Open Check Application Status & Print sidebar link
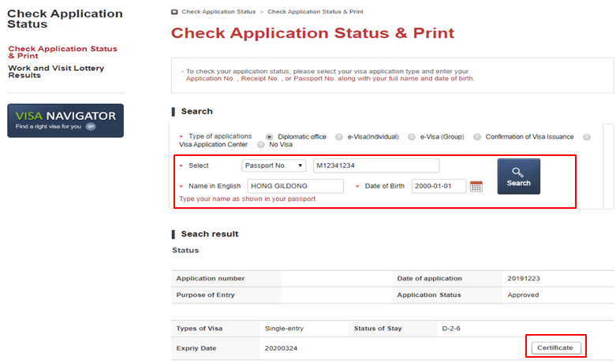Viewport: 616px width, 364px height. coord(62,52)
